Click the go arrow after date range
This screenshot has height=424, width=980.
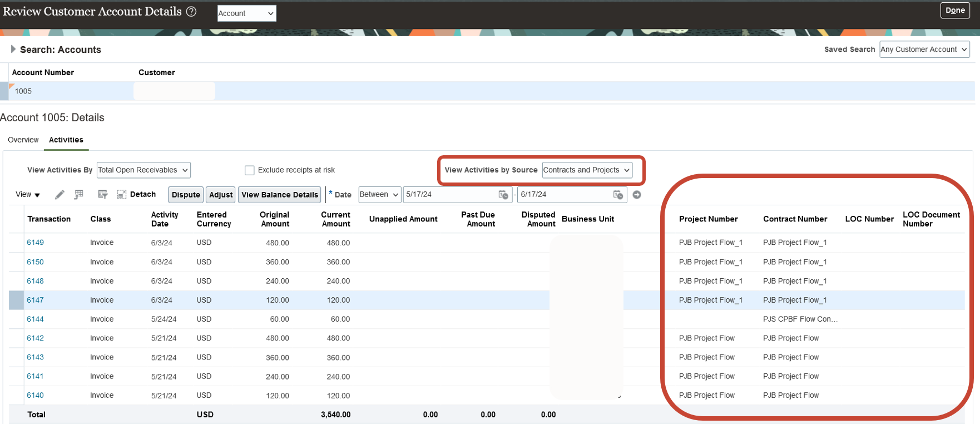pyautogui.click(x=637, y=195)
